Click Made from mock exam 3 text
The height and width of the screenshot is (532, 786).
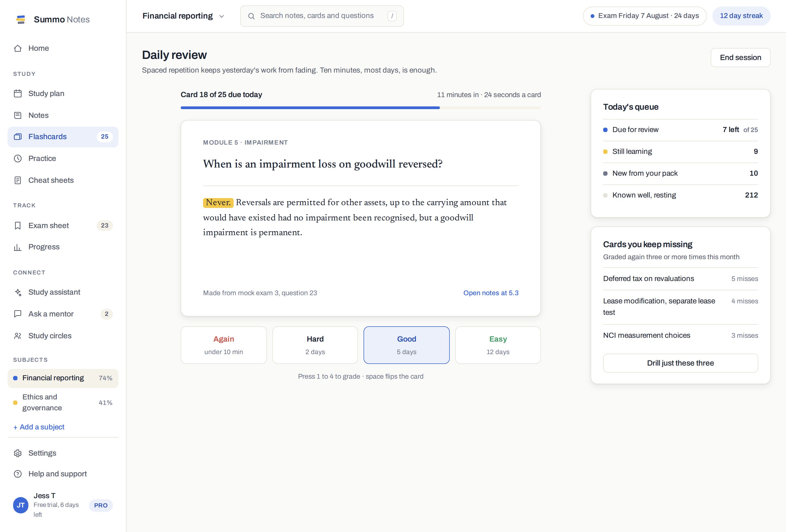(x=260, y=293)
